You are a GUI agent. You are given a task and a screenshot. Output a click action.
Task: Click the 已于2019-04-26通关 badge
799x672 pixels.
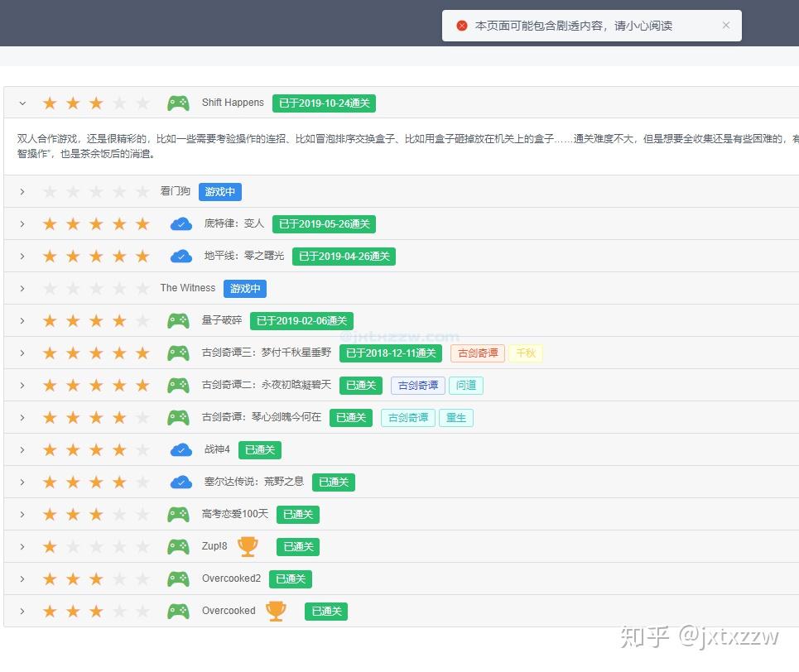(x=344, y=257)
